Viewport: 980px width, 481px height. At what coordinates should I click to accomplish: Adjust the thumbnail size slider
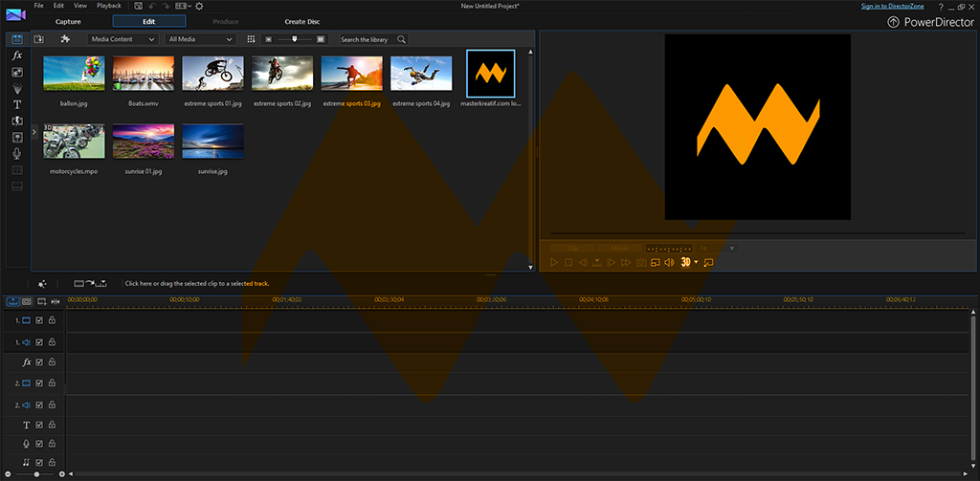pos(295,39)
